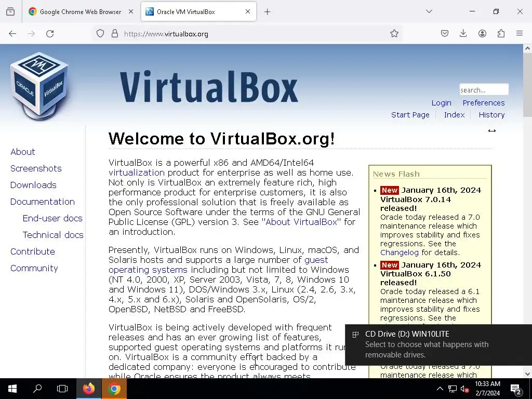The width and height of the screenshot is (532, 399).
Task: Click the forward navigation arrow
Action: (31, 34)
